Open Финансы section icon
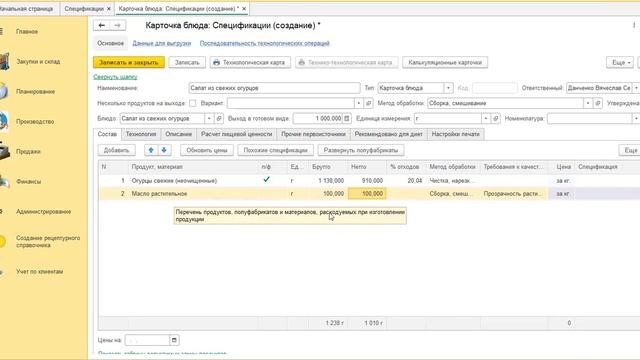This screenshot has height=360, width=640. 4,182
